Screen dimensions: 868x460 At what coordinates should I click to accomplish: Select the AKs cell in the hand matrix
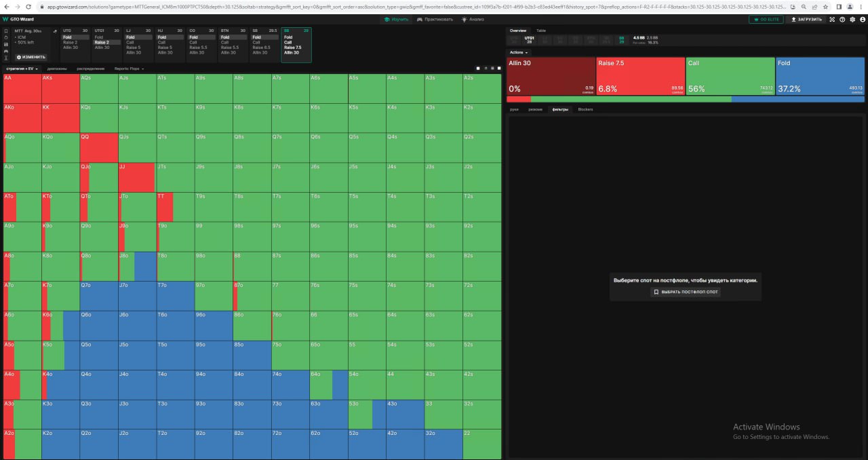pyautogui.click(x=60, y=88)
